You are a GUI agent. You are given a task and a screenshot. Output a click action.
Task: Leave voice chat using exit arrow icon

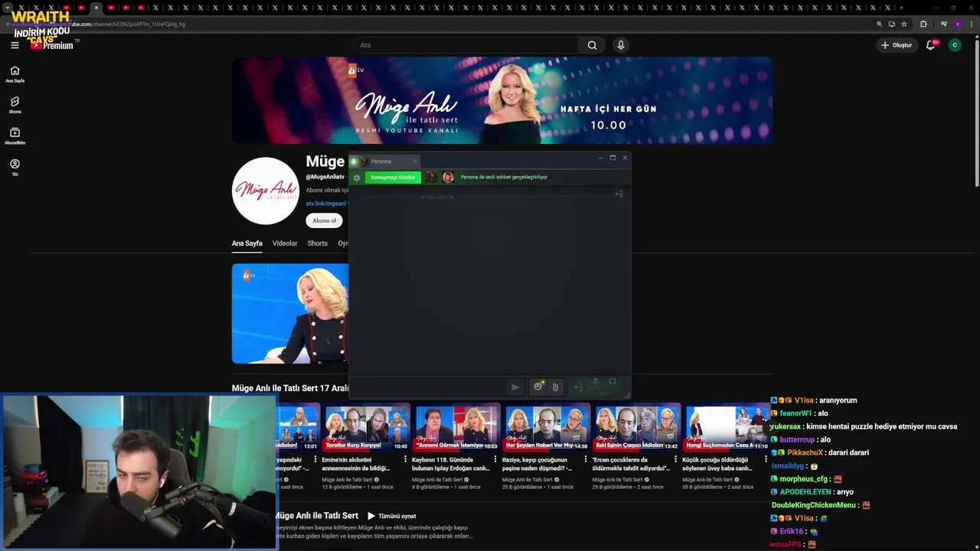(x=578, y=387)
